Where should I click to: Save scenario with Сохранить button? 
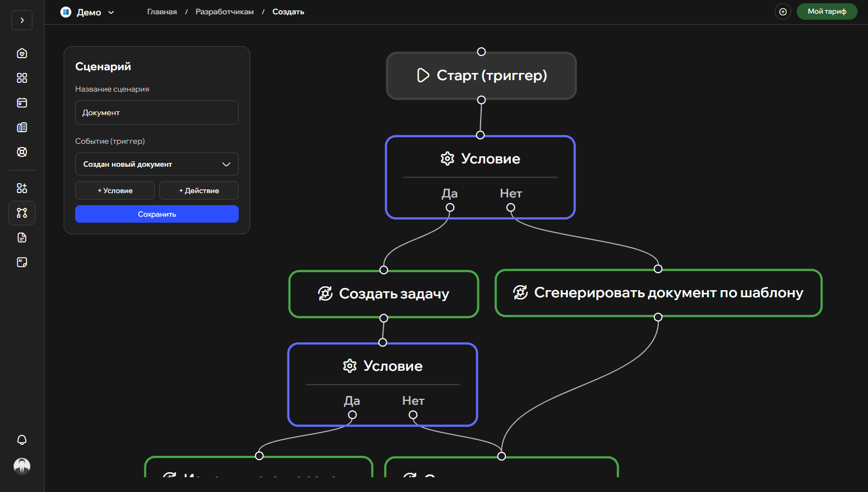tap(157, 214)
